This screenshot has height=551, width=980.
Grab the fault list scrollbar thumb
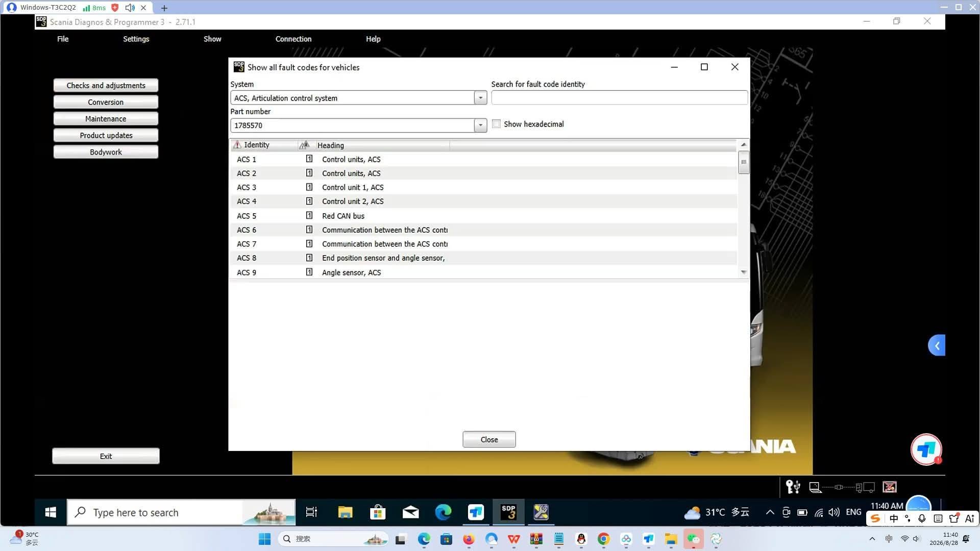tap(744, 162)
